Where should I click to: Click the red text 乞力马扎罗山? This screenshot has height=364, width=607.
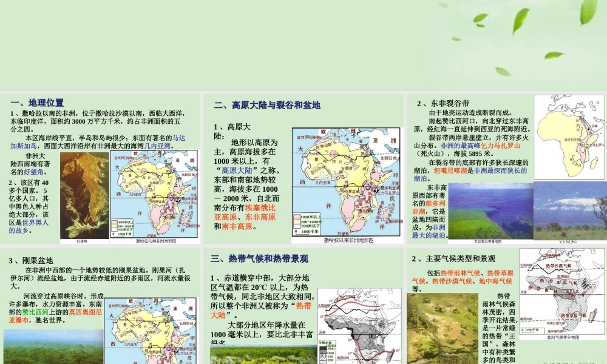500,146
